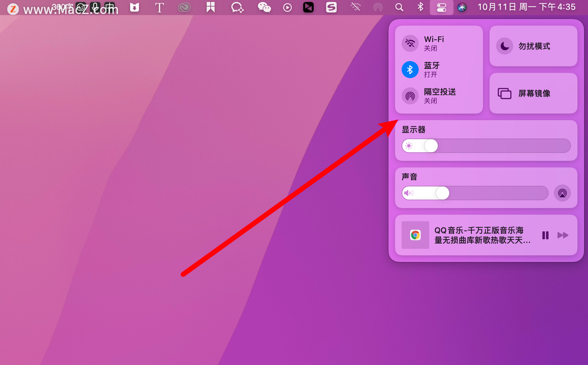Open Sogou input method S icon

click(x=331, y=7)
